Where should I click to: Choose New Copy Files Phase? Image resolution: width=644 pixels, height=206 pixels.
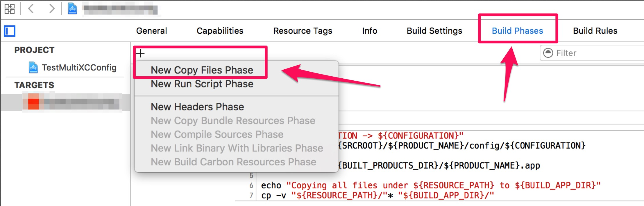tap(202, 70)
